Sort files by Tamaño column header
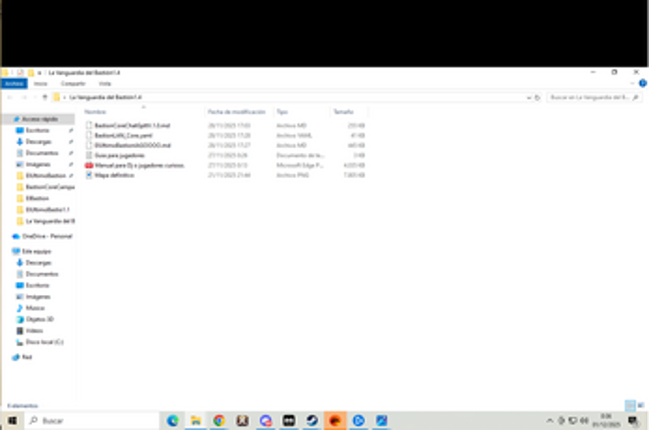Viewport: 649px width, 430px height. click(343, 112)
